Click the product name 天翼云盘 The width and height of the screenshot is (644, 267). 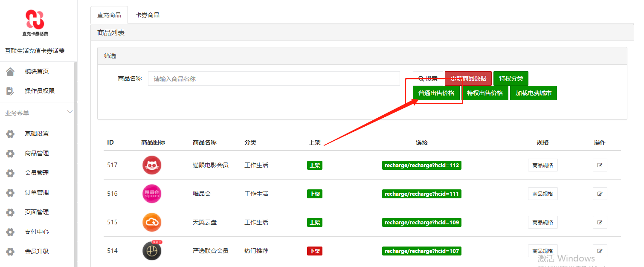click(205, 222)
